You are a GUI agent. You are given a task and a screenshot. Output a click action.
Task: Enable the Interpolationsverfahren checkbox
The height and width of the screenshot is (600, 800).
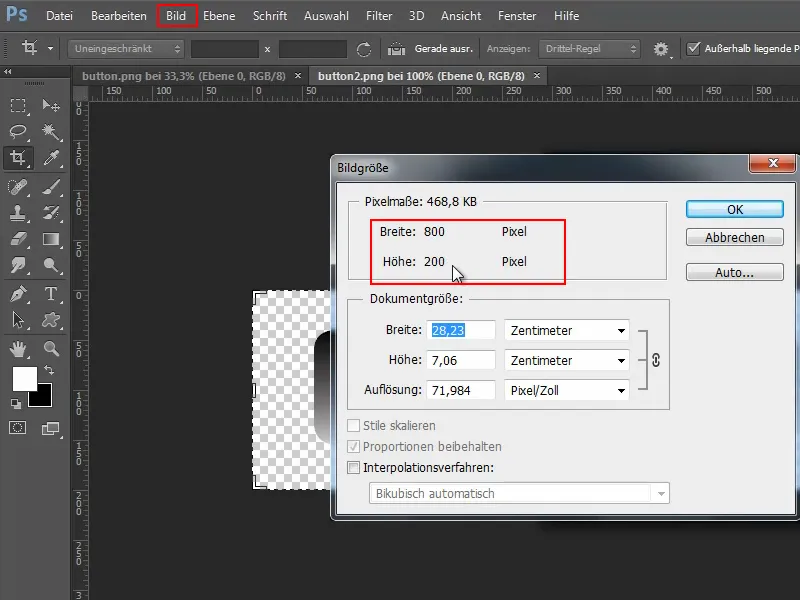point(354,466)
